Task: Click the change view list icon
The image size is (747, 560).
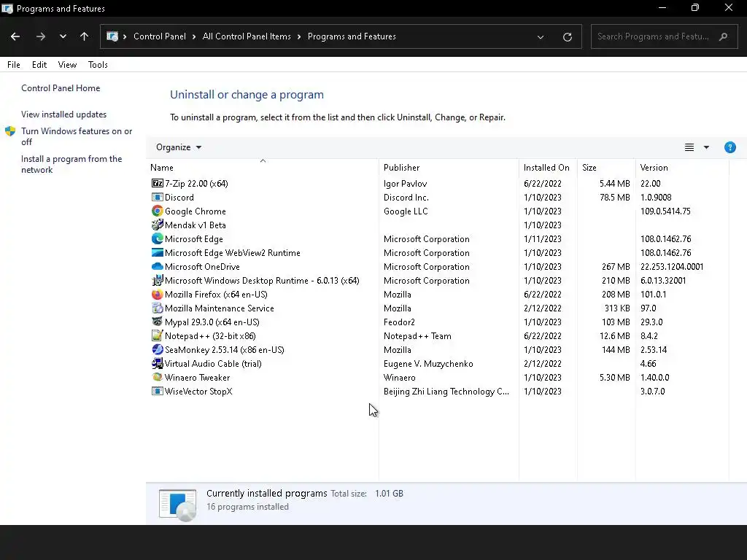Action: (x=689, y=147)
